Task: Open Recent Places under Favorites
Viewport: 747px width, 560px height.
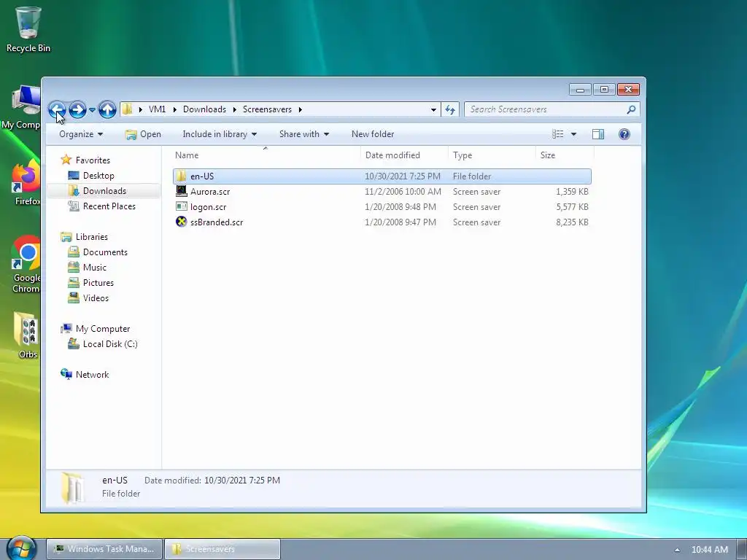Action: point(109,206)
